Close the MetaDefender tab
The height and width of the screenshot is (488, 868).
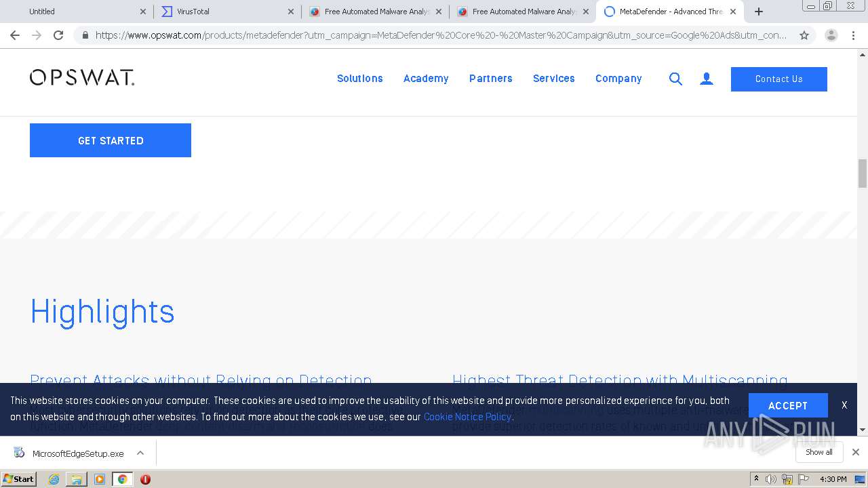tap(733, 12)
